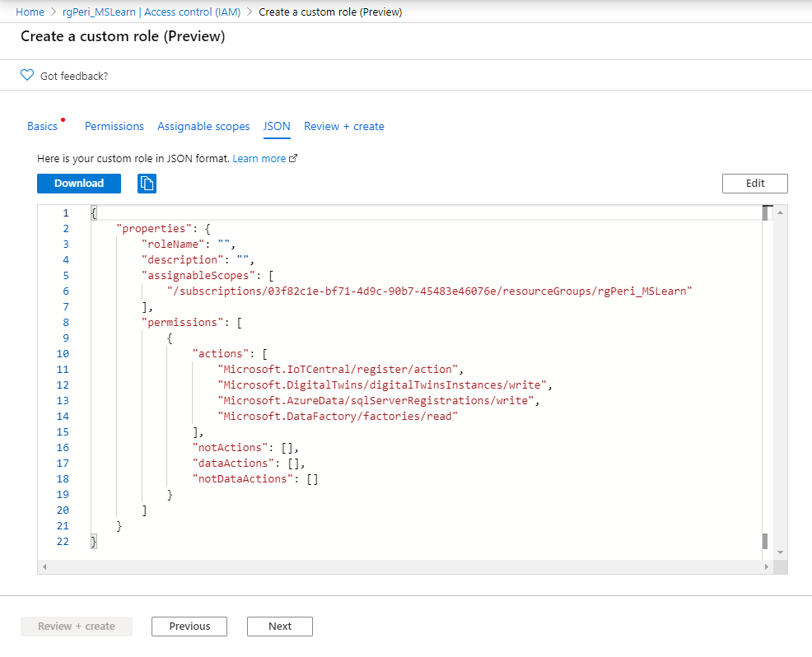Open rgPeri_MSLearn Access control breadcrumb
This screenshot has height=657, width=812.
coord(152,12)
